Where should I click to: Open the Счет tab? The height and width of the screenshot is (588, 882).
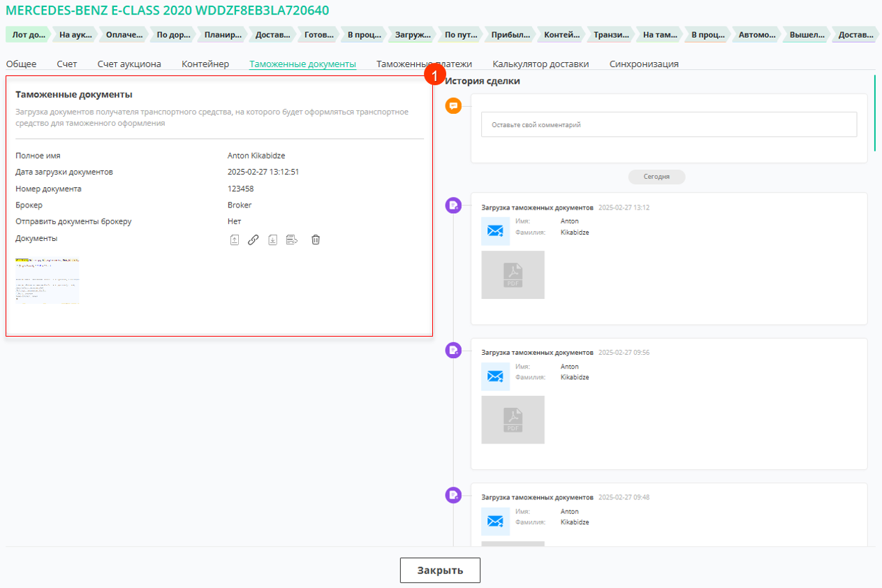pyautogui.click(x=67, y=64)
